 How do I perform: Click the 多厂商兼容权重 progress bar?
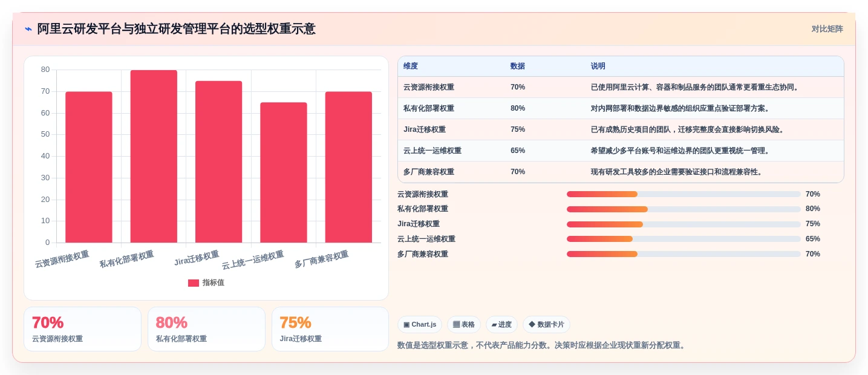pos(684,254)
